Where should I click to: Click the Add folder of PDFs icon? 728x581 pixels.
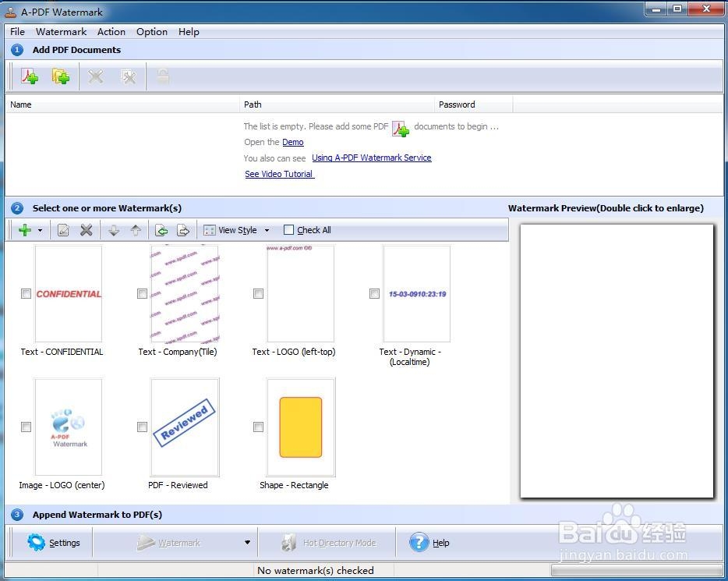point(61,76)
